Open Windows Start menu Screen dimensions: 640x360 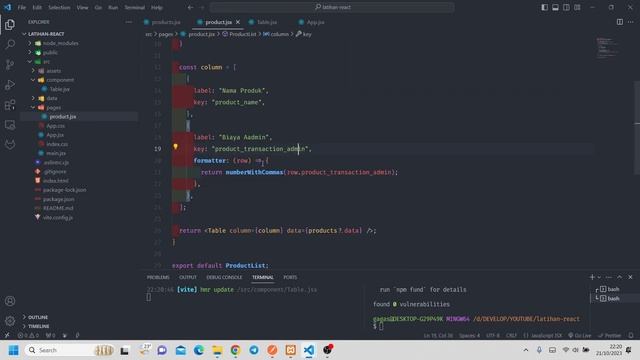coord(13,350)
